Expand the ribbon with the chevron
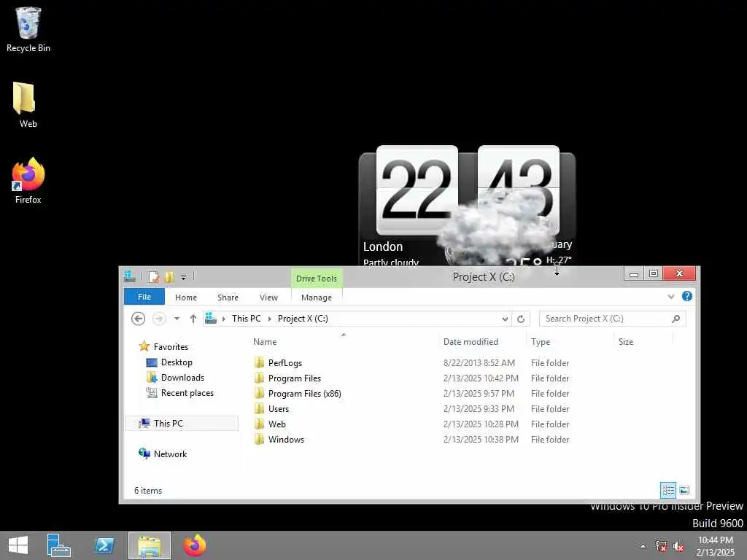 click(671, 297)
